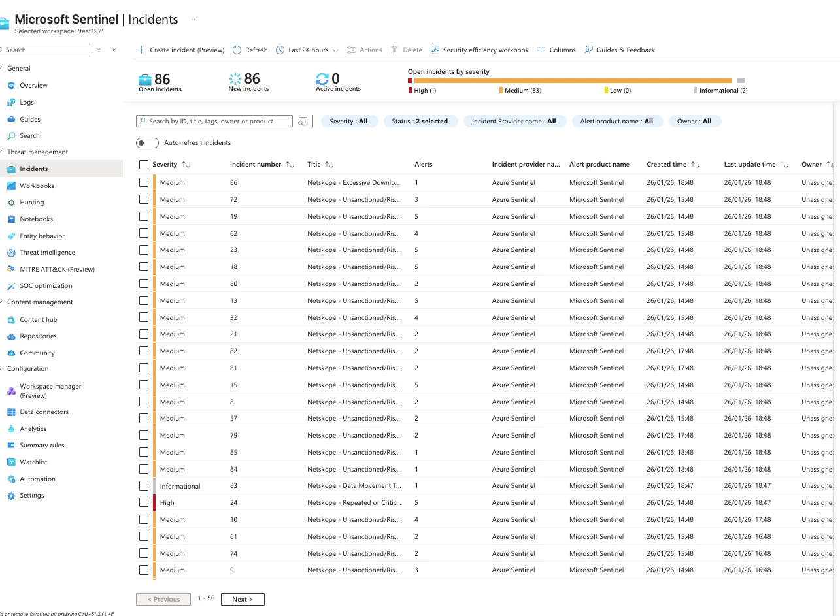Collapse the sidebar with double-chevron icon
Screen dimensions: 840x616
[x=114, y=50]
